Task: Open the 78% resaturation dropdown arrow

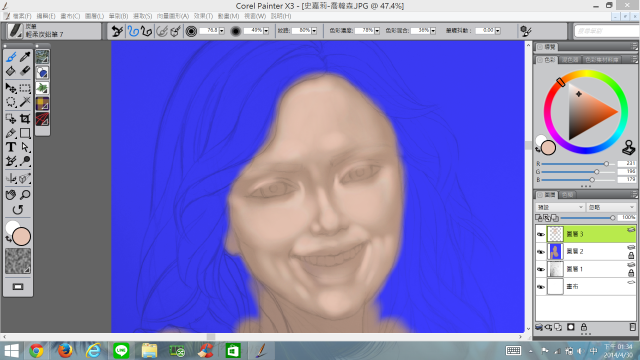Action: (x=377, y=31)
